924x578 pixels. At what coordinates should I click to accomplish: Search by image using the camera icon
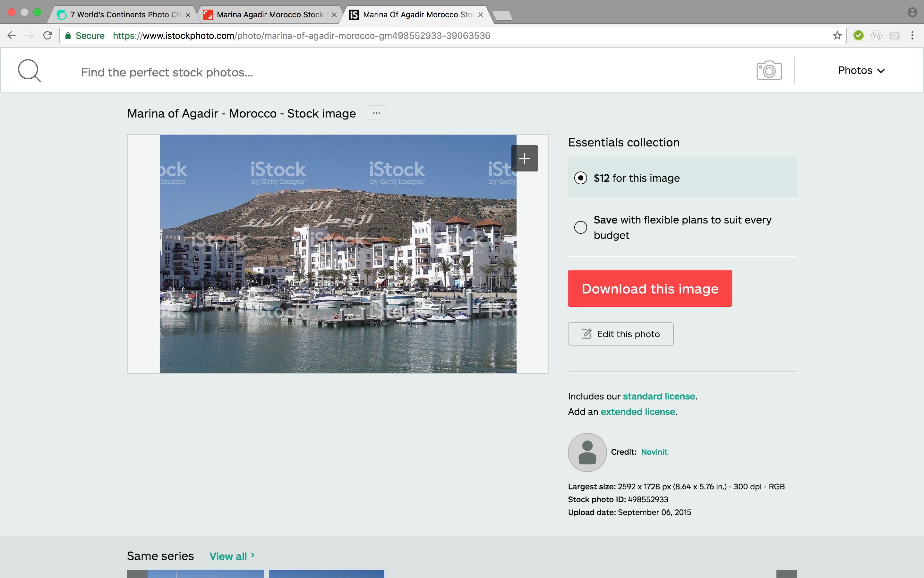[769, 70]
